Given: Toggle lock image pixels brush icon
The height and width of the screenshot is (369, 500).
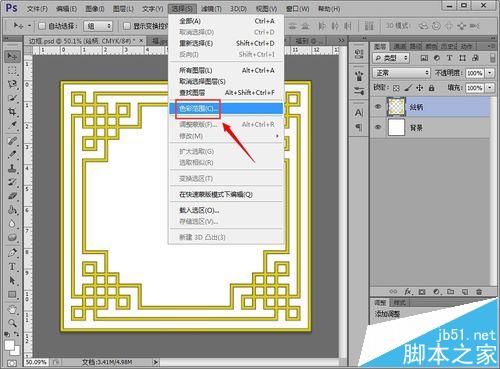Looking at the screenshot, I should (408, 88).
